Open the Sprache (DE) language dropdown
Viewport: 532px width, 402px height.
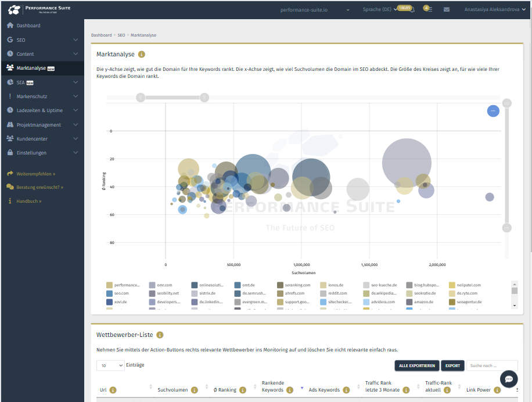(x=380, y=9)
